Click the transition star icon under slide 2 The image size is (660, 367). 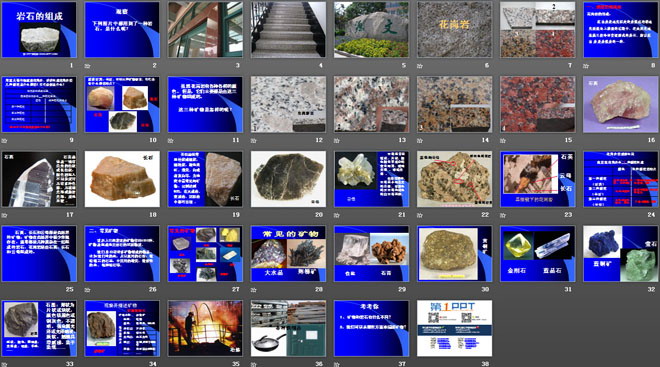coord(88,66)
